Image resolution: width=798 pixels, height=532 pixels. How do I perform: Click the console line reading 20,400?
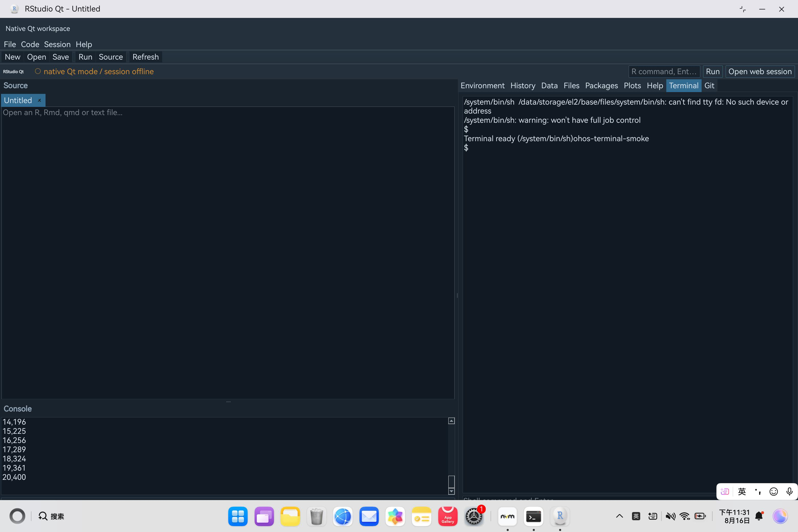click(14, 477)
